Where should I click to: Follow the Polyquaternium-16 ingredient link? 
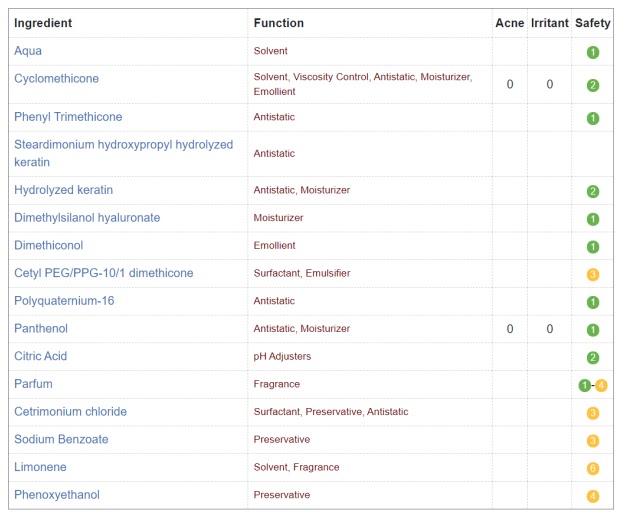[64, 300]
